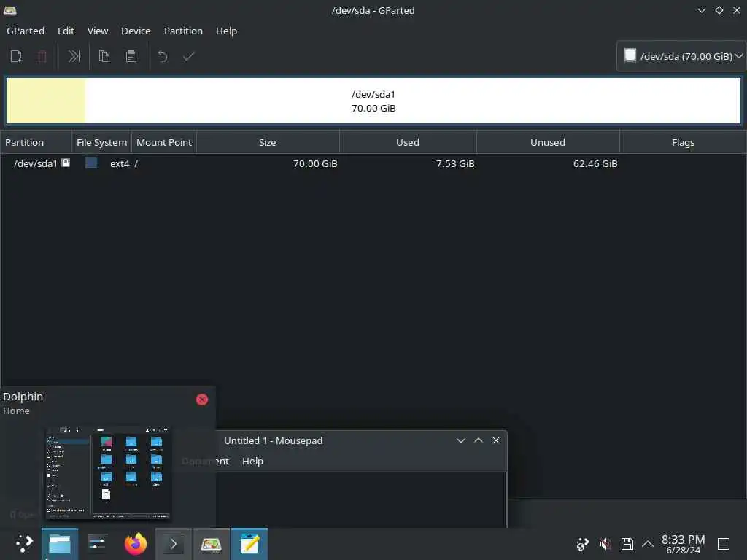This screenshot has height=560, width=747.
Task: Select the /dev/sda1 partition row
Action: point(373,163)
